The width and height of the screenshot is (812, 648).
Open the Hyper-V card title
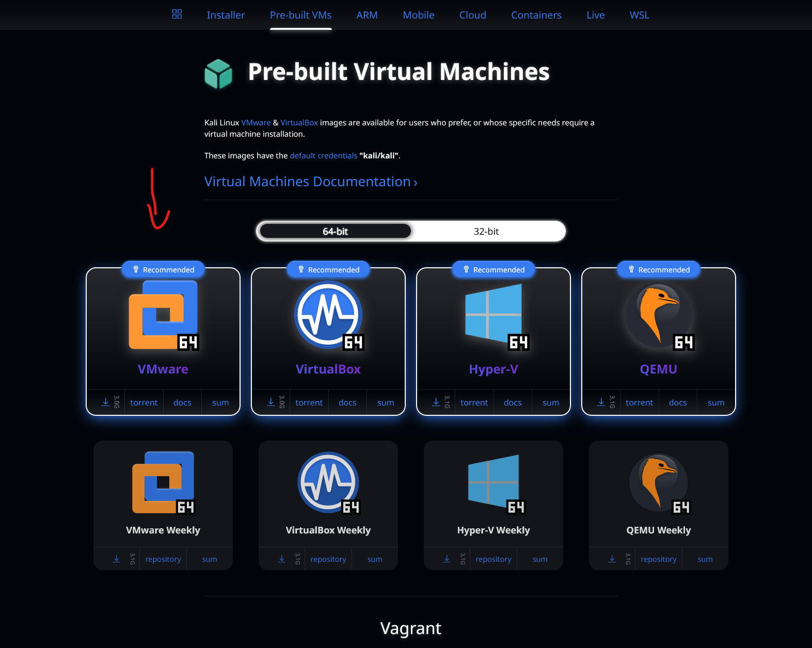pos(493,369)
